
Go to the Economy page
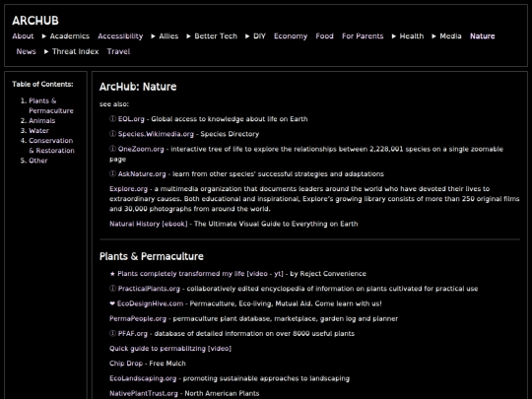tap(291, 36)
